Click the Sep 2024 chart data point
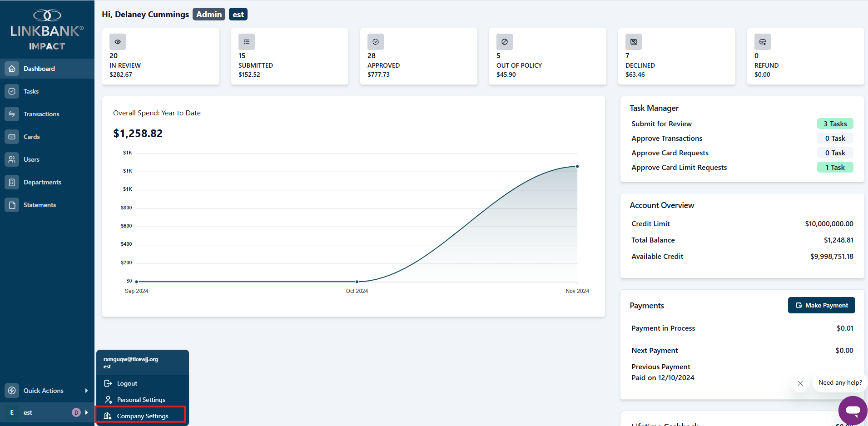 [136, 282]
